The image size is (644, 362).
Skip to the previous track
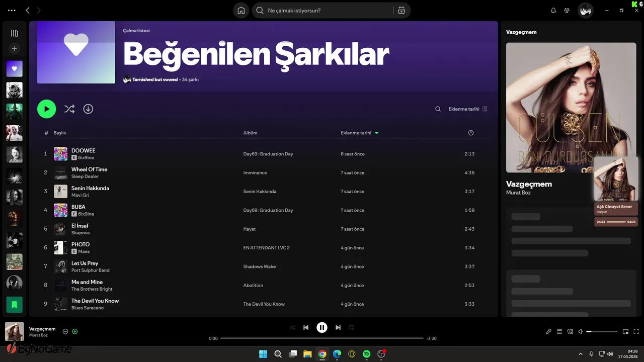click(306, 327)
